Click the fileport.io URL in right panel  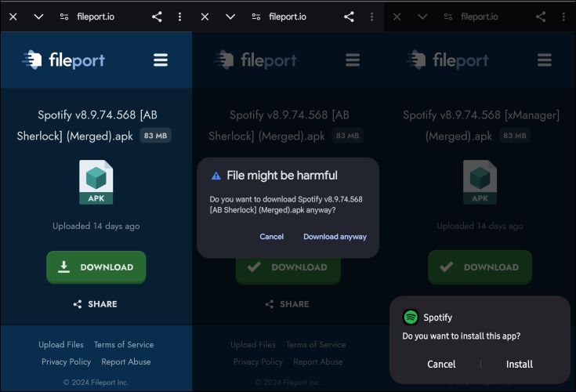pos(480,17)
